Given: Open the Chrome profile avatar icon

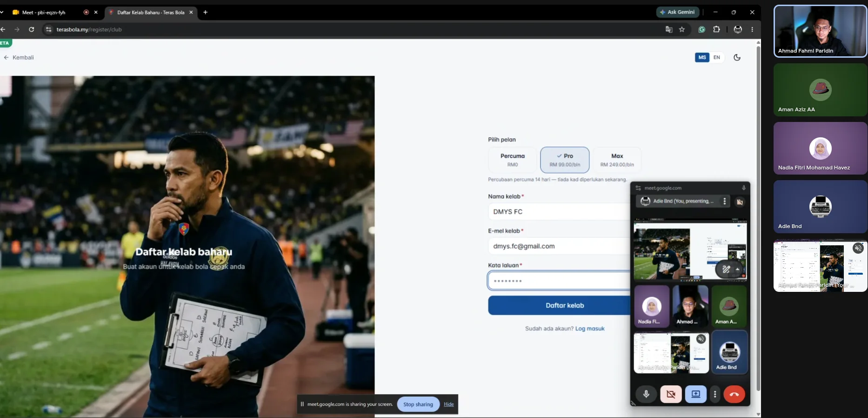Looking at the screenshot, I should [x=738, y=29].
